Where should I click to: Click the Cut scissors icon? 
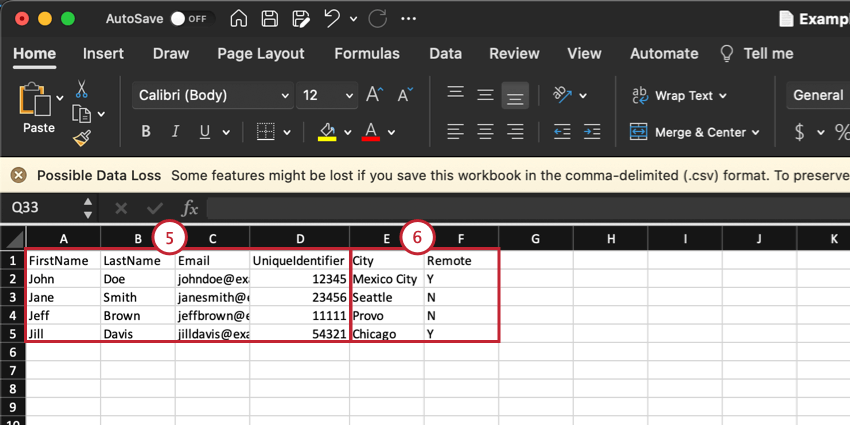[82, 89]
